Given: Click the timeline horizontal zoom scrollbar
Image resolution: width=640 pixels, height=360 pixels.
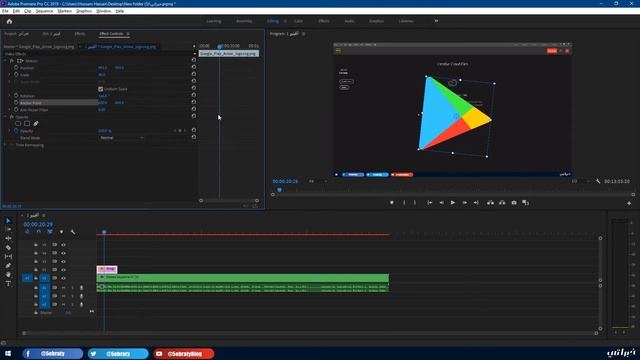Looking at the screenshot, I should [310, 333].
